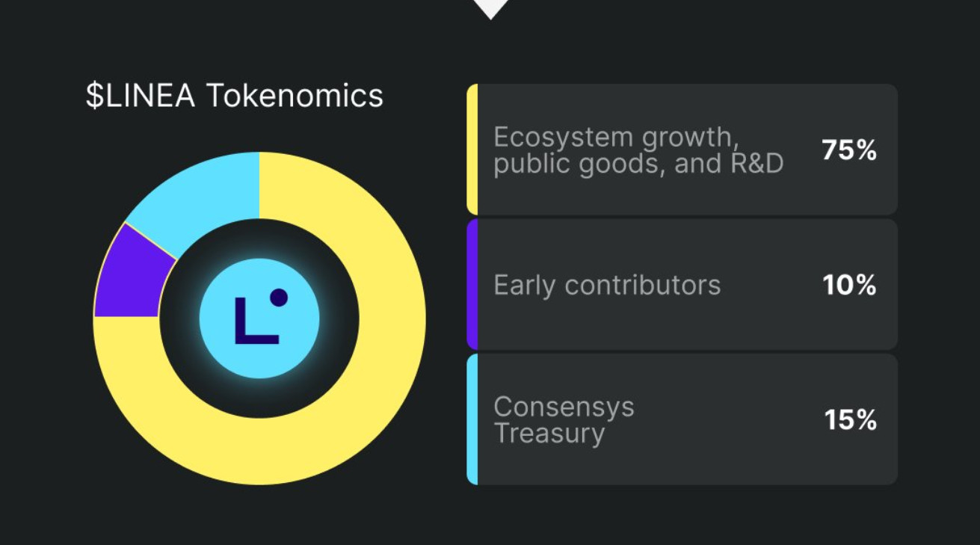Click the dark ring around the Linea logo
Image resolution: width=980 pixels, height=545 pixels.
179,318
